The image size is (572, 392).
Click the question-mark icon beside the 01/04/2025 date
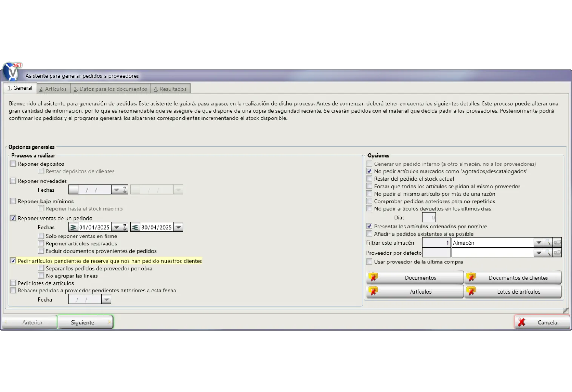point(125,227)
